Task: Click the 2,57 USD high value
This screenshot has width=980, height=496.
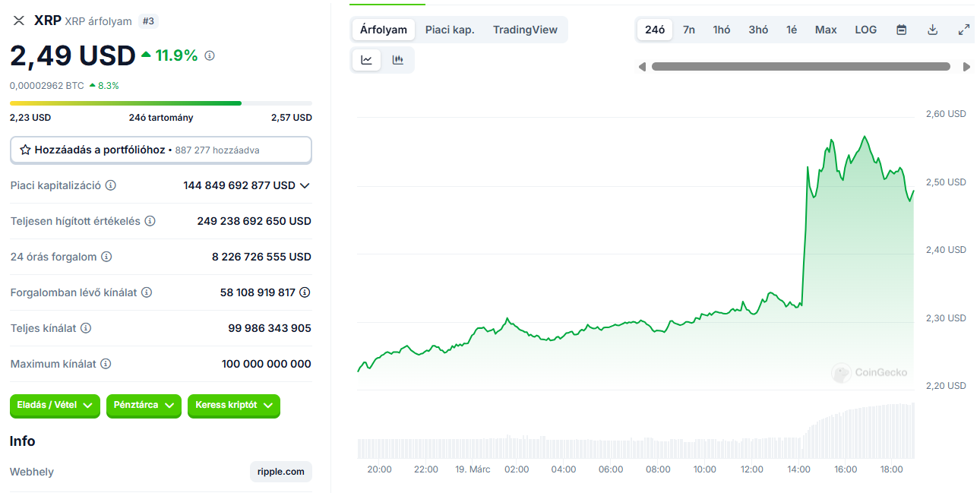Action: point(292,118)
